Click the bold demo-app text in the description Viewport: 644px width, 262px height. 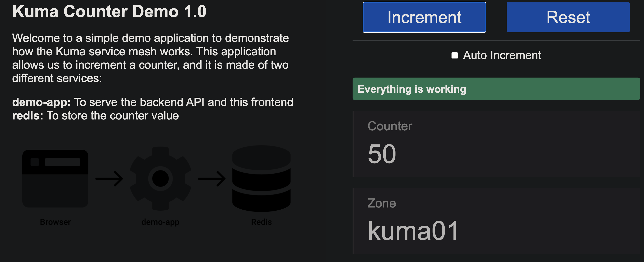tap(41, 102)
